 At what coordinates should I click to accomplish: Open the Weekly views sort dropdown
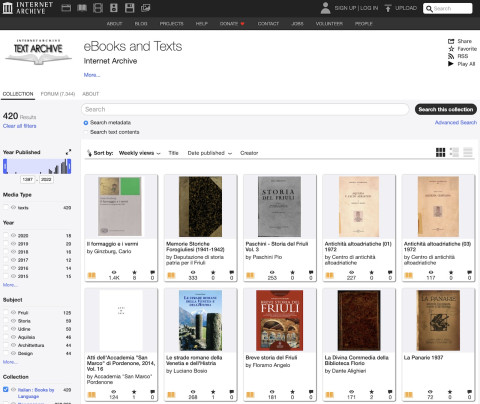(139, 153)
